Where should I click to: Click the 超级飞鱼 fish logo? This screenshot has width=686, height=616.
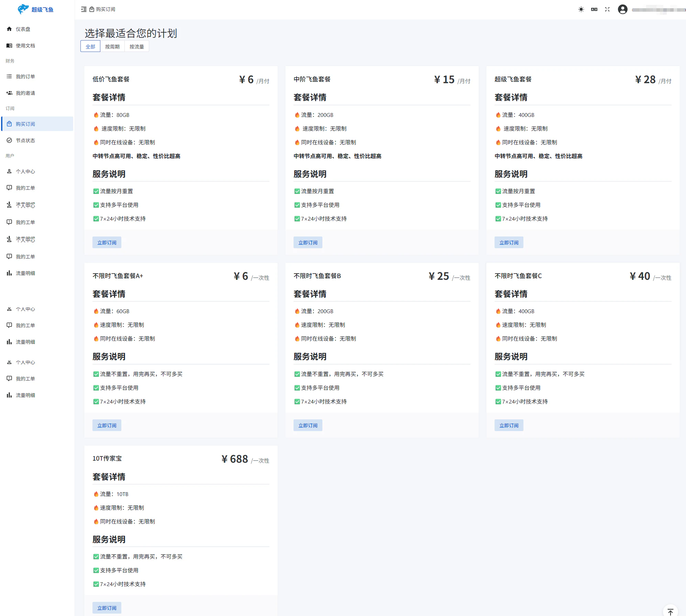click(x=23, y=9)
